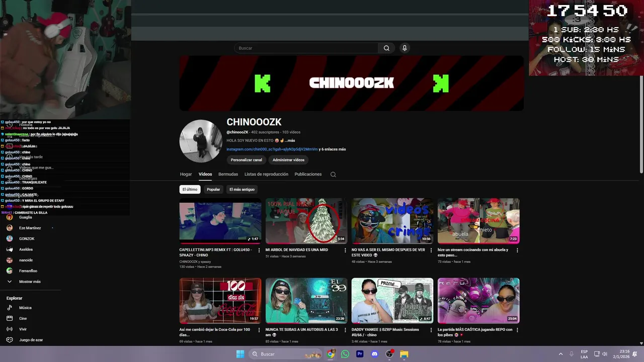Play abuela cooking stream thumbnail

(x=478, y=221)
